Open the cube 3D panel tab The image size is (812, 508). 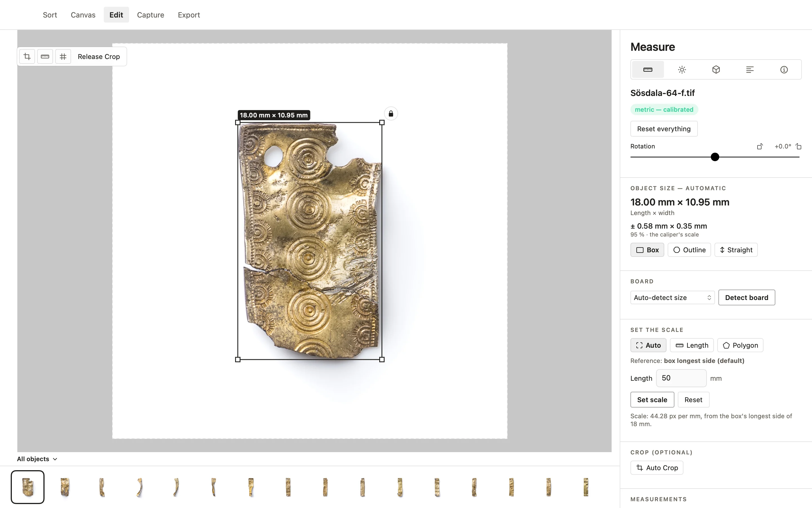click(716, 69)
